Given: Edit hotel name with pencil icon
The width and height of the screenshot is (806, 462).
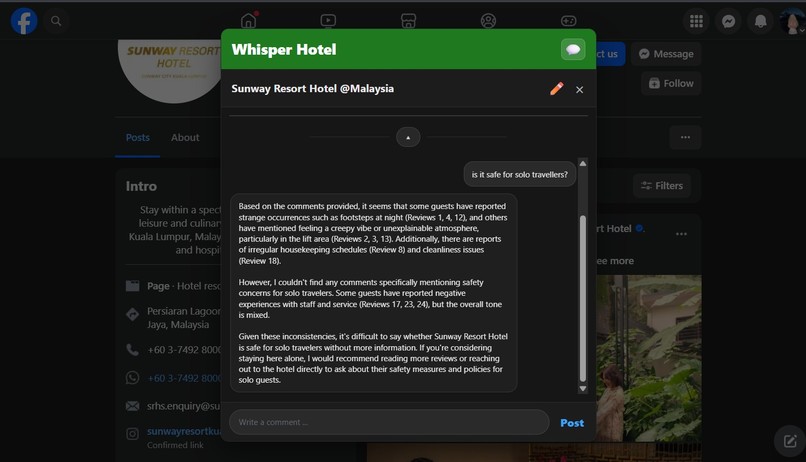Looking at the screenshot, I should [556, 89].
